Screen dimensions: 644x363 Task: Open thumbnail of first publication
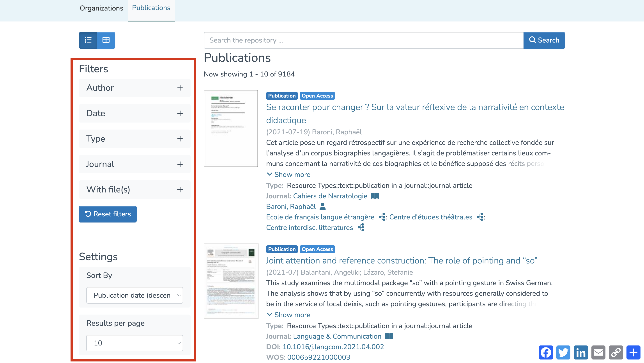tap(230, 128)
